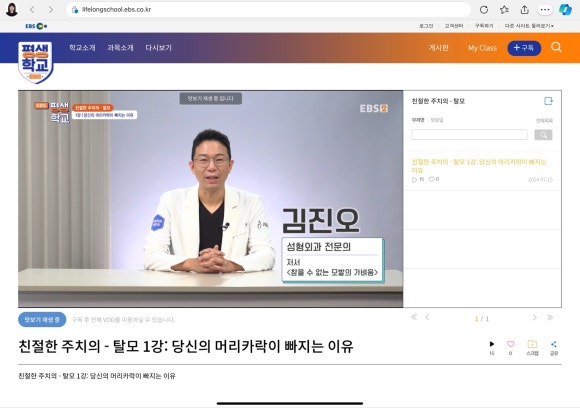The width and height of the screenshot is (580, 408).
Task: Jump to first playlist page with double-left arrow
Action: [414, 317]
